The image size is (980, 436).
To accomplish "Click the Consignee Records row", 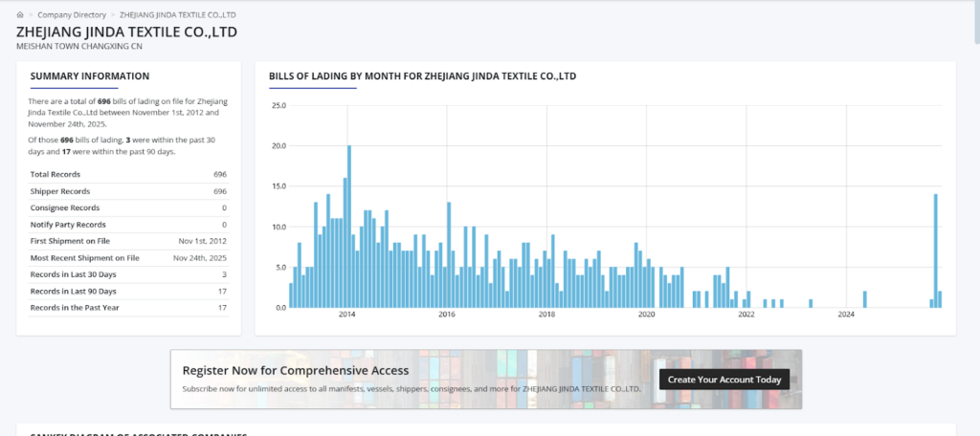I will click(128, 207).
